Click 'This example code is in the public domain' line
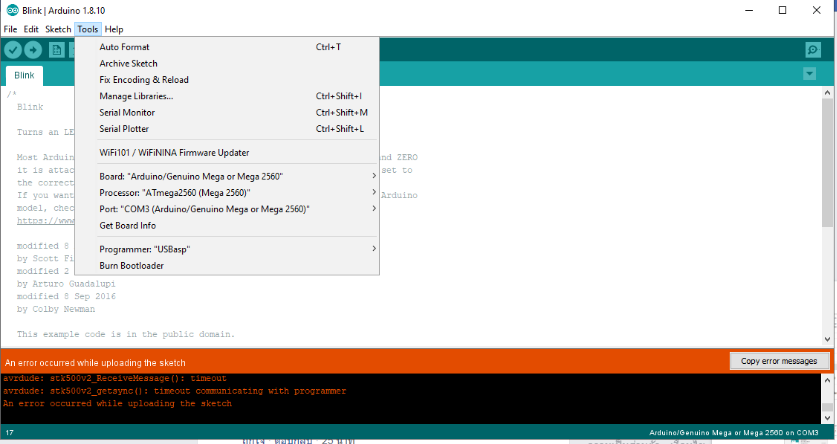Image resolution: width=837 pixels, height=444 pixels. click(126, 334)
